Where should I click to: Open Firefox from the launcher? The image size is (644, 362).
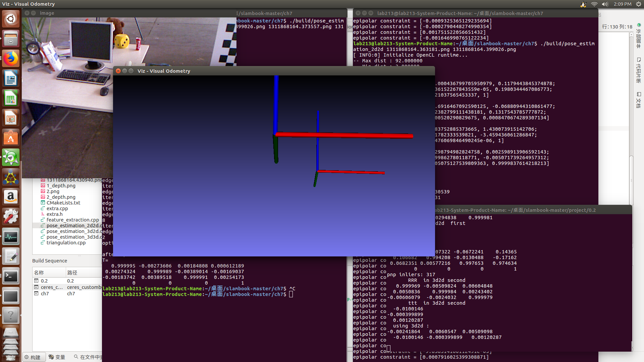[x=11, y=58]
